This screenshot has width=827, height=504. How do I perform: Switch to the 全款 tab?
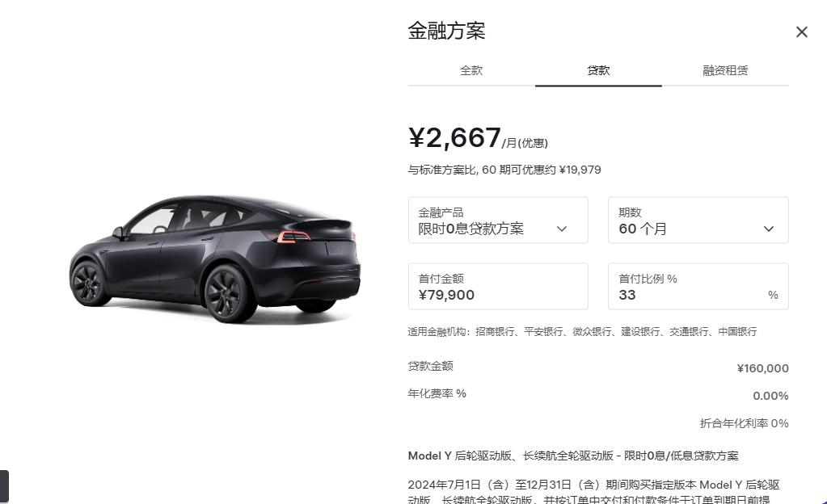point(471,70)
